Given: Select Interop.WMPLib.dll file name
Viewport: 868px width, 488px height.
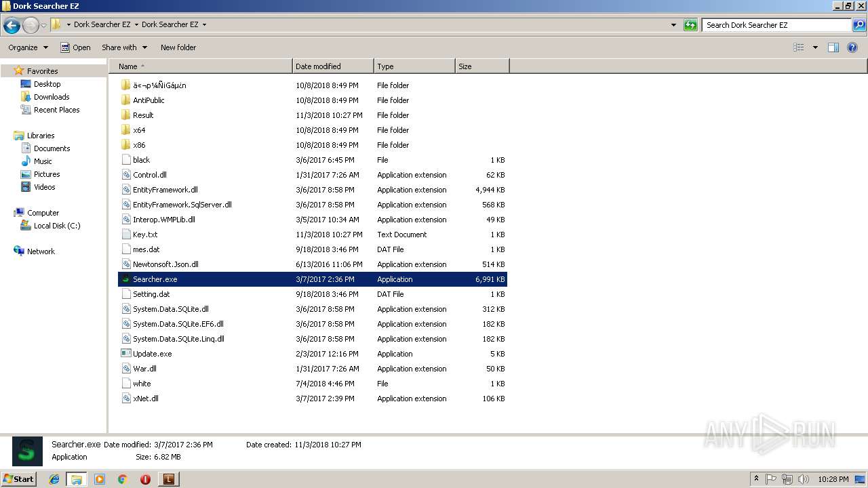Looking at the screenshot, I should tap(164, 220).
